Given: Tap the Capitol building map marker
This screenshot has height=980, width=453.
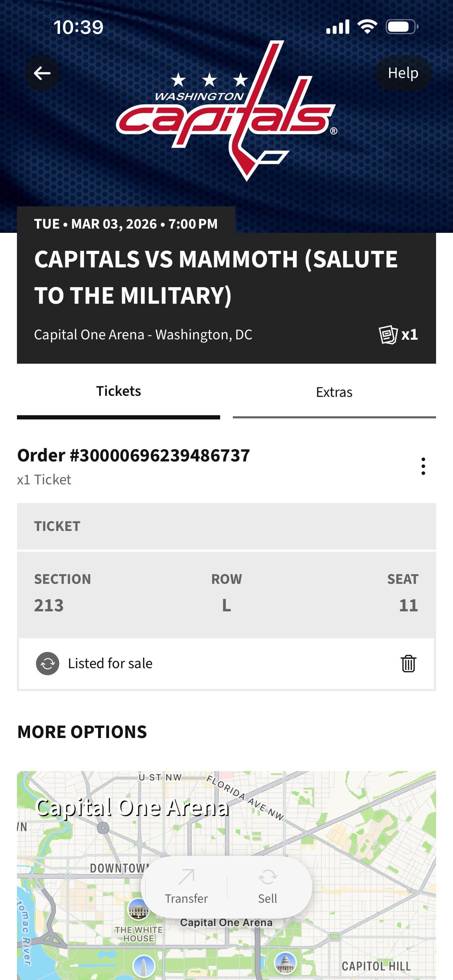Looking at the screenshot, I should point(285,964).
